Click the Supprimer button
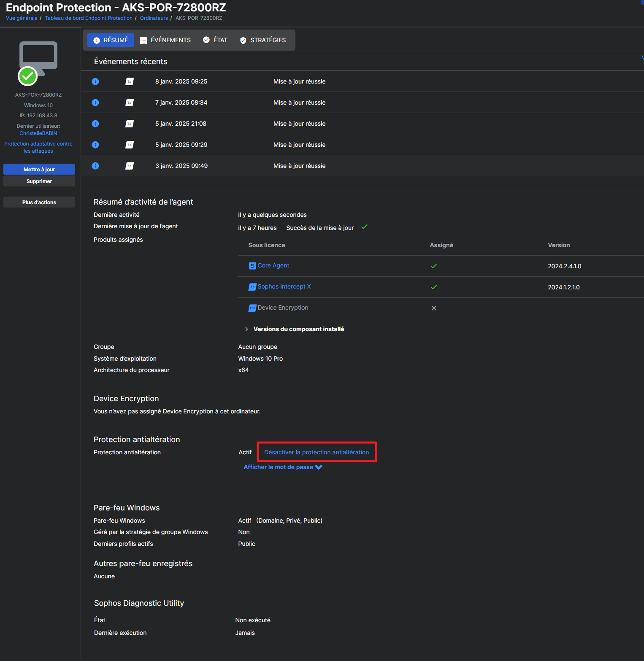Image resolution: width=644 pixels, height=661 pixels. (x=39, y=181)
